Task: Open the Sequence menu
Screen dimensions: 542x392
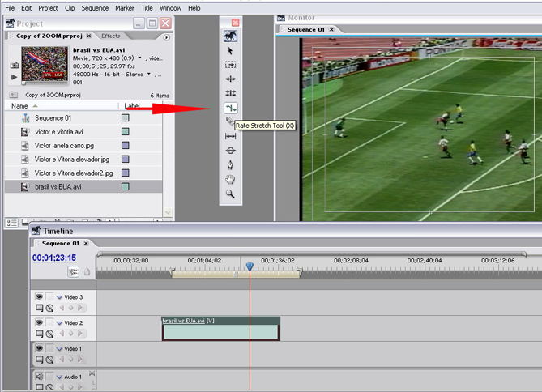Action: 95,7
